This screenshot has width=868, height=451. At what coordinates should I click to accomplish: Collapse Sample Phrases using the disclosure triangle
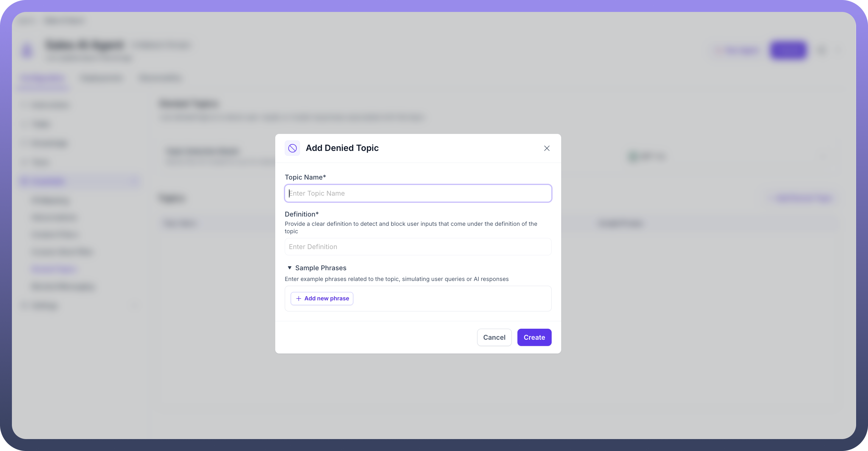pos(290,268)
